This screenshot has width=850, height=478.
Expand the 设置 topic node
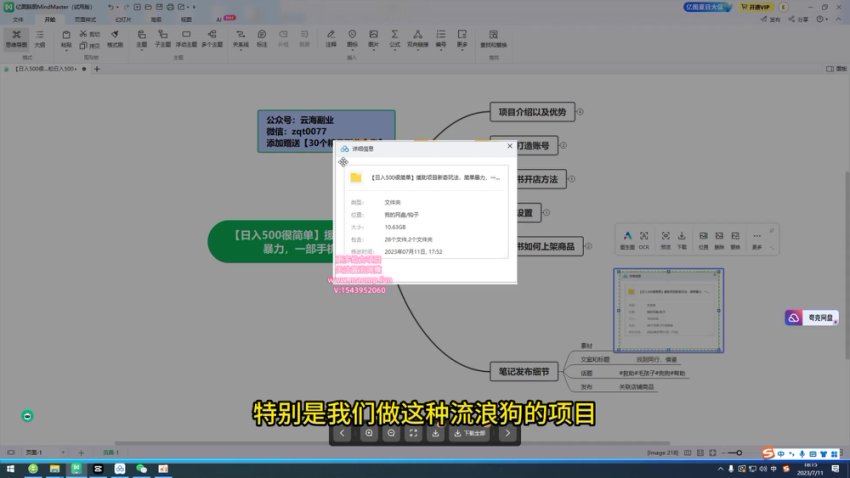coord(548,212)
